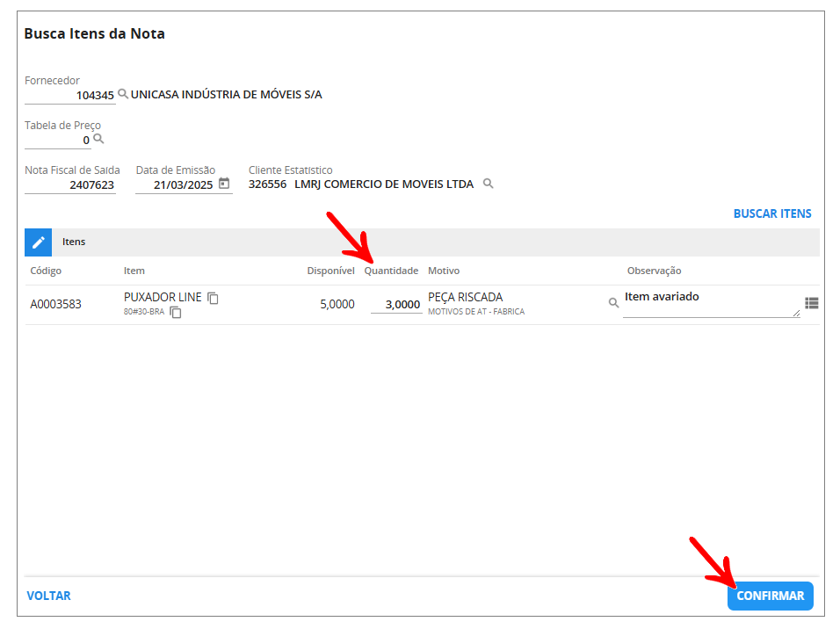Open the Data de Emissão calendar icon

coord(224,184)
